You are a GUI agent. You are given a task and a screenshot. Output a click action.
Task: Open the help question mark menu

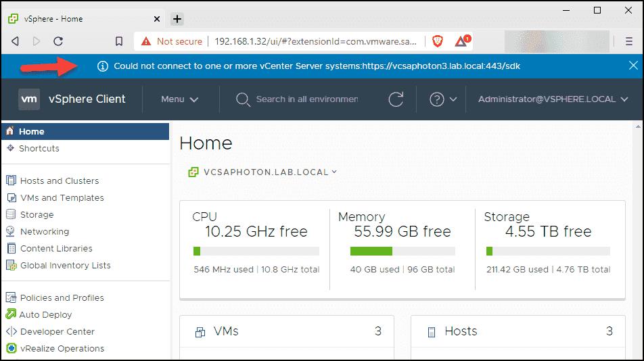(x=442, y=99)
